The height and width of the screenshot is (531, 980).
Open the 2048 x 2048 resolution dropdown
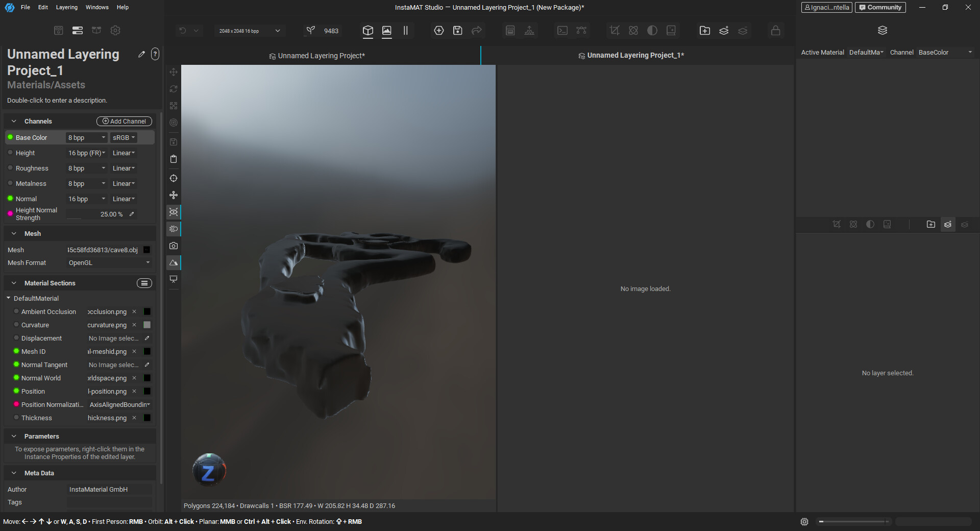click(250, 31)
